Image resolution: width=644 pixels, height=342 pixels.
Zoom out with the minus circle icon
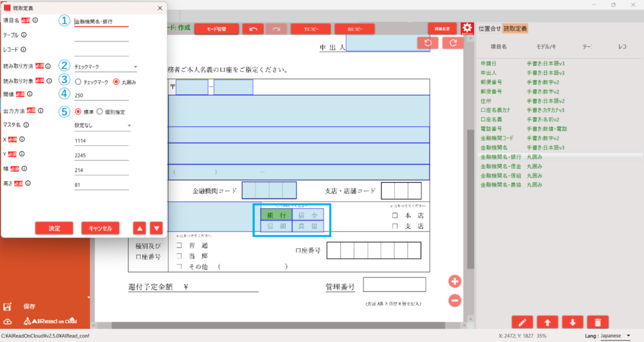pos(455,301)
